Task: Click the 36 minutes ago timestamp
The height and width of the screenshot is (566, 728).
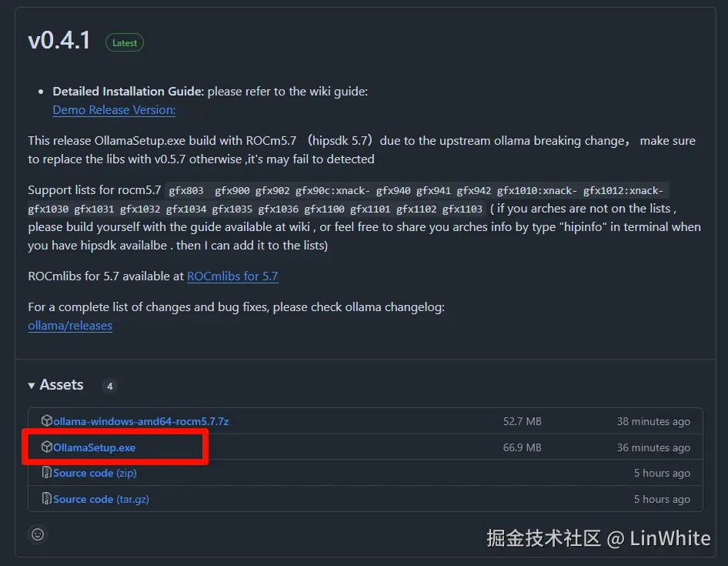Action: (653, 447)
